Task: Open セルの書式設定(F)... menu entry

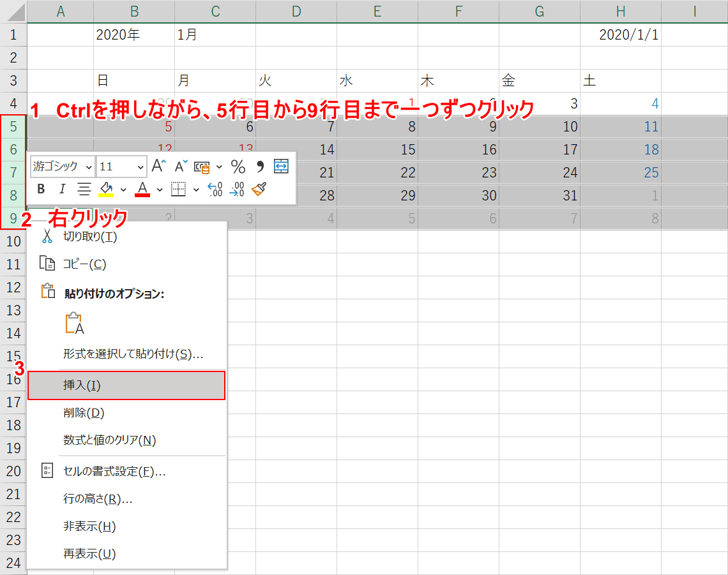Action: point(126,472)
